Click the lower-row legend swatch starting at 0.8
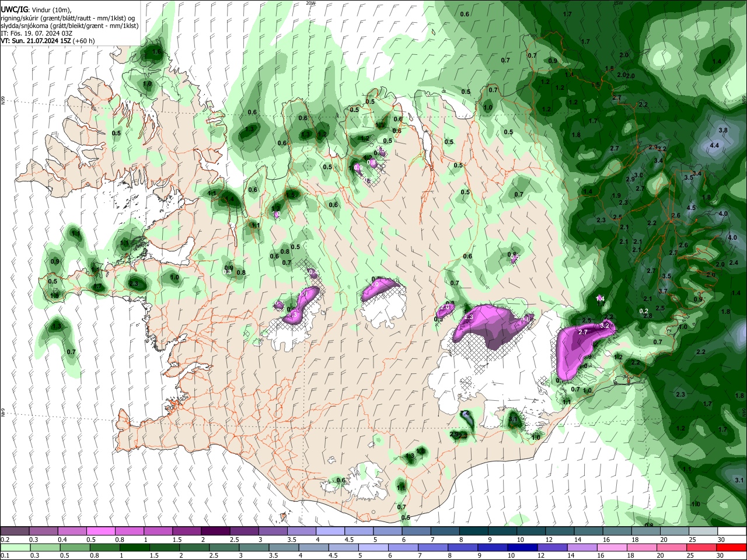The image size is (747, 560). click(x=104, y=547)
